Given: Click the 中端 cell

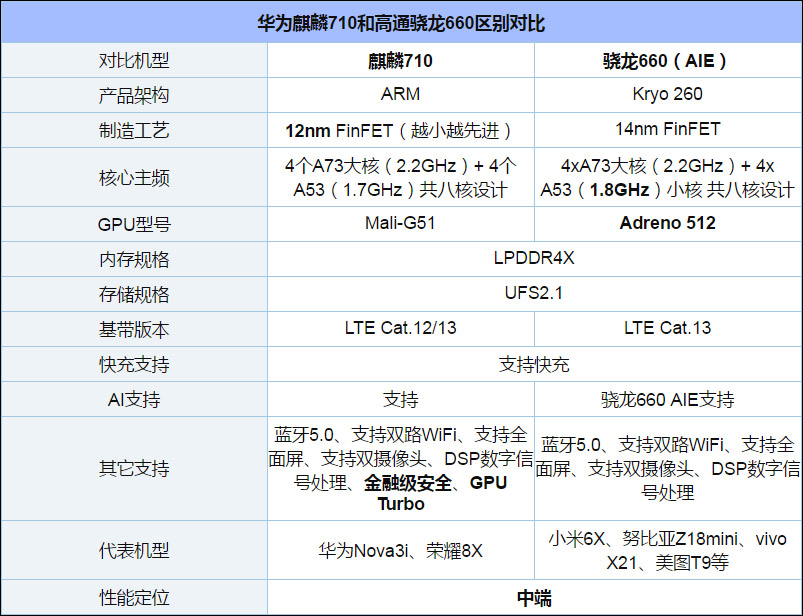Looking at the screenshot, I should tap(534, 598).
